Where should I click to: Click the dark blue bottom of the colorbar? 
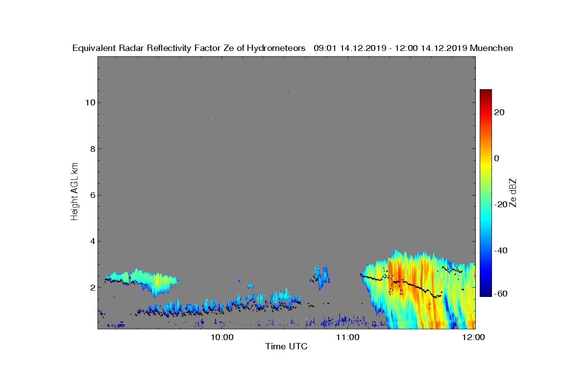click(x=486, y=292)
